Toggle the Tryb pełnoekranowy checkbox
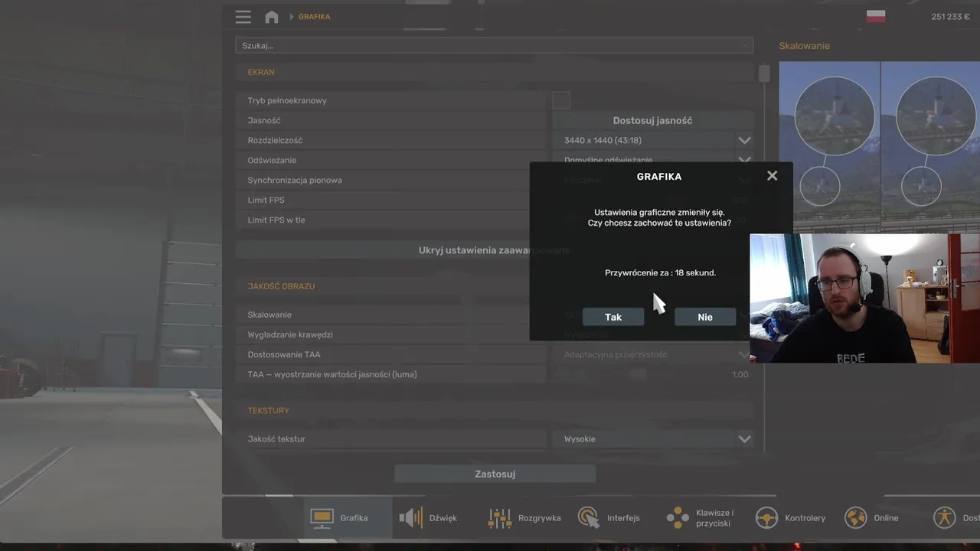Viewport: 980px width, 551px height. click(x=561, y=100)
